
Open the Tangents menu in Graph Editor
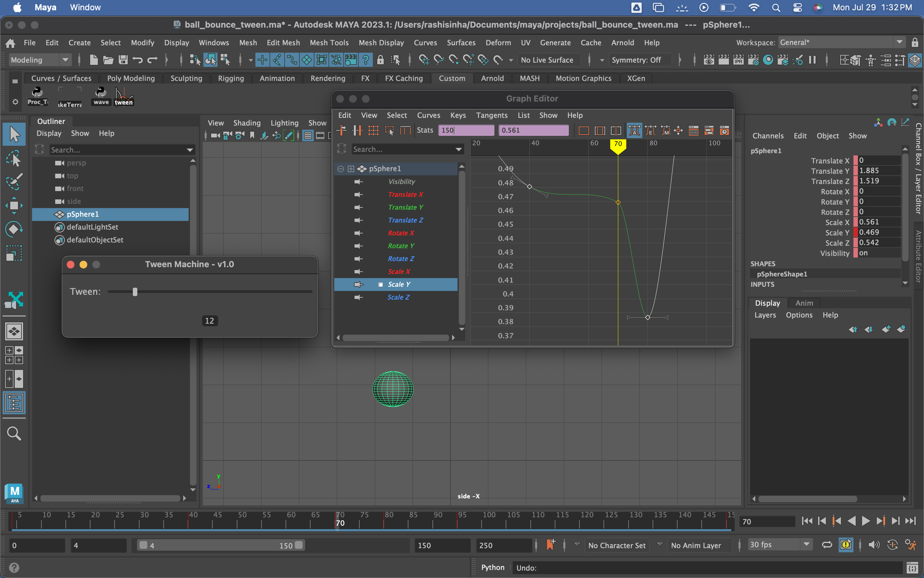tap(492, 115)
